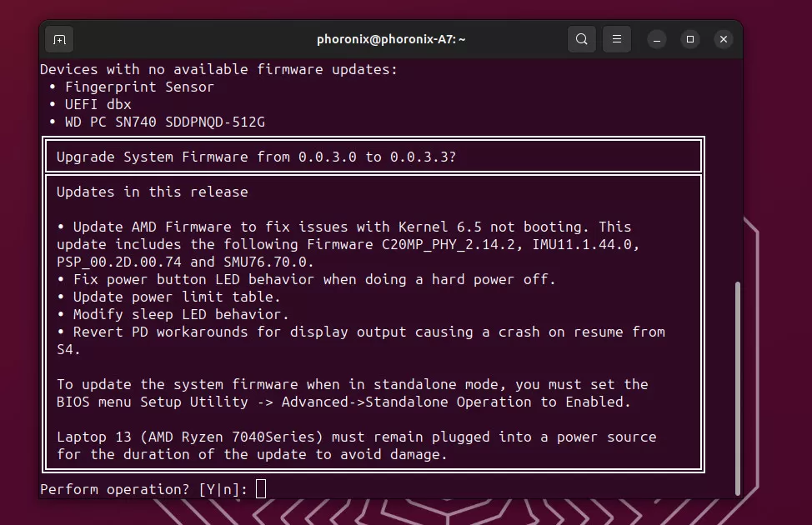The image size is (812, 525).
Task: Click the WD PC SN740 device entry
Action: (x=164, y=122)
